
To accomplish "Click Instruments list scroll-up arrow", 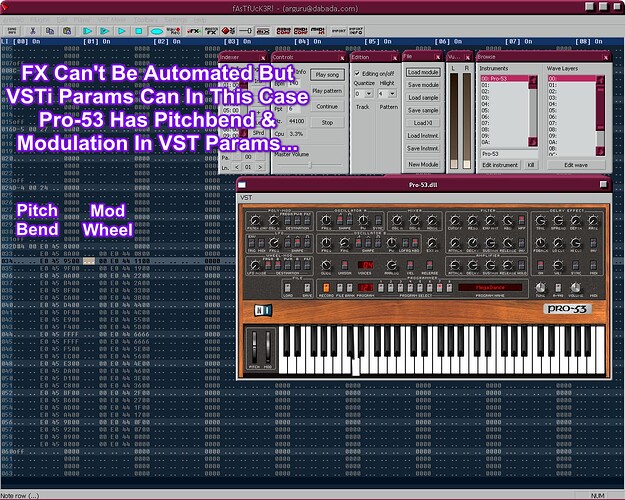I will tap(533, 81).
